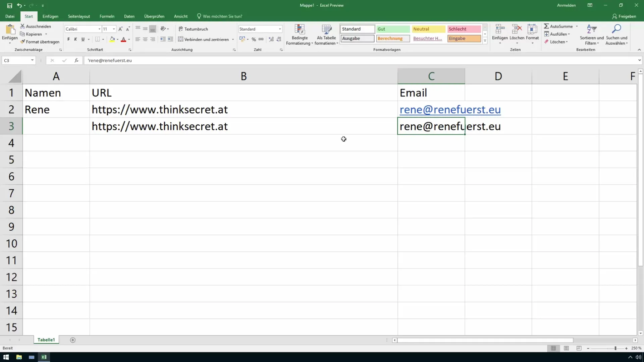Screen dimensions: 644x362
Task: Expand Verbinden und zentrieren dropdown arrow
Action: [x=233, y=40]
